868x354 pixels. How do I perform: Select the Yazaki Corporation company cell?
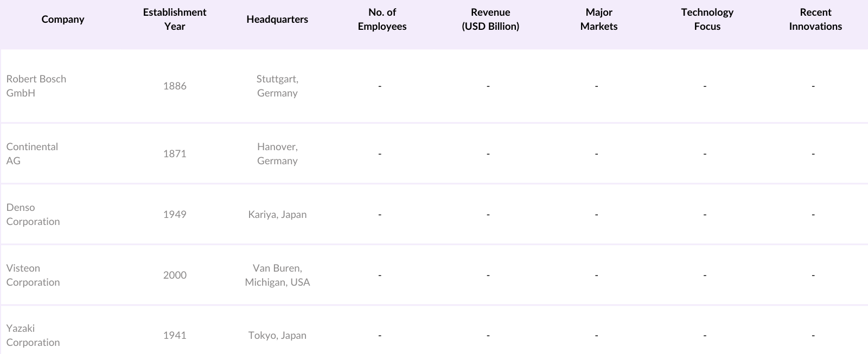33,335
